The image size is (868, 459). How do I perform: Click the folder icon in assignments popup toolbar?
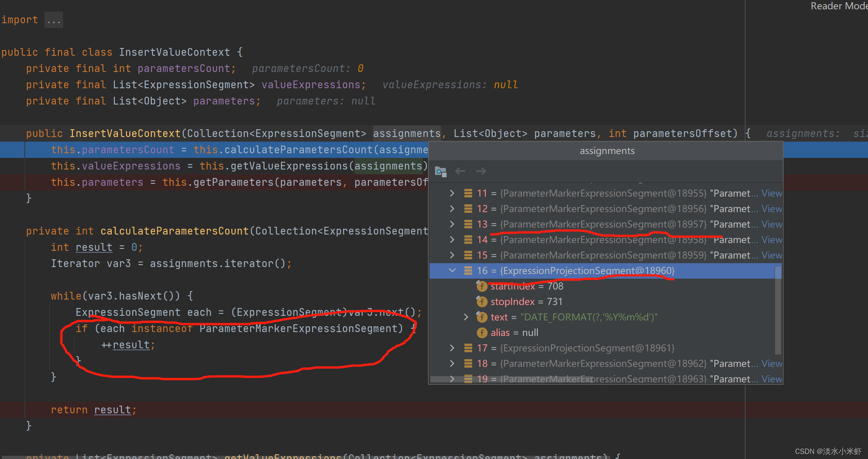point(441,171)
